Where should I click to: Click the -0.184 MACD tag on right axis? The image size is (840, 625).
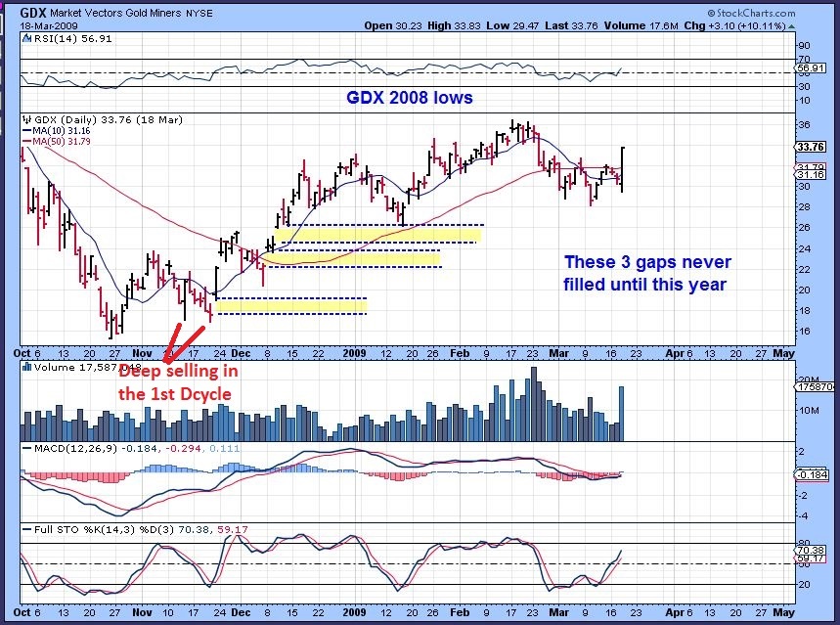coord(813,475)
